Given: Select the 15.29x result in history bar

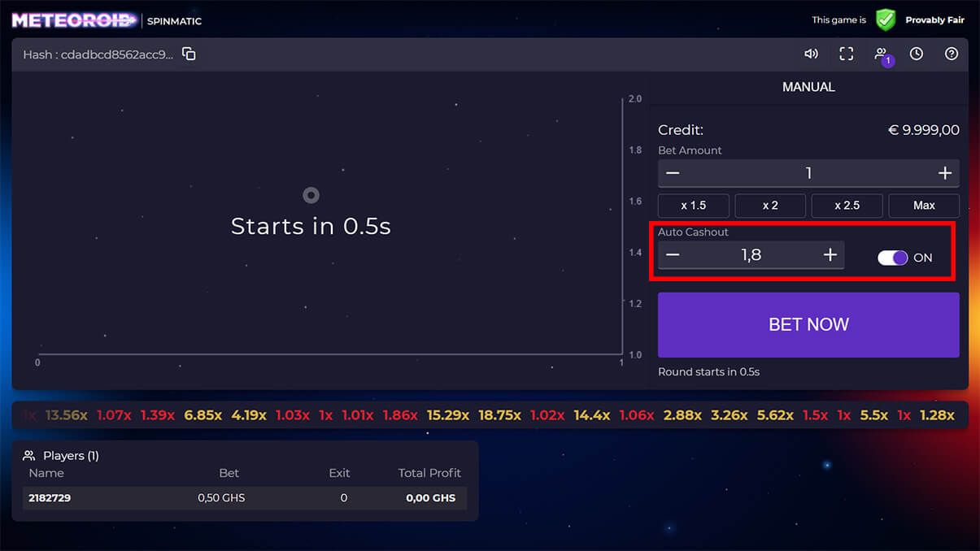Looking at the screenshot, I should 447,415.
